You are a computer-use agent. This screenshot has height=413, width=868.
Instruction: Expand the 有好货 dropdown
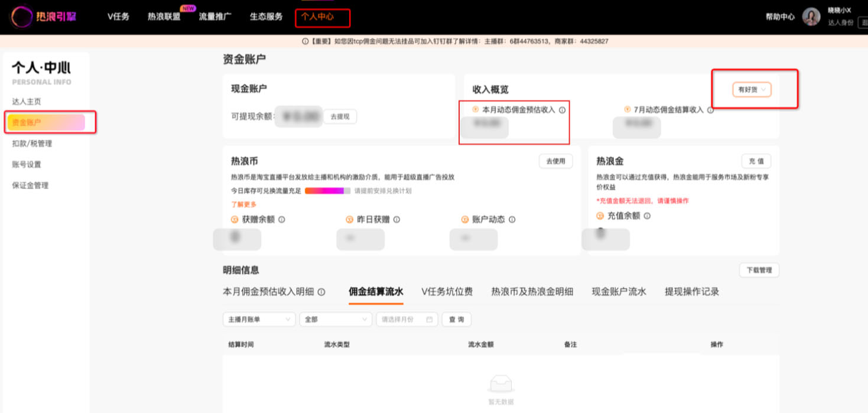[x=752, y=90]
